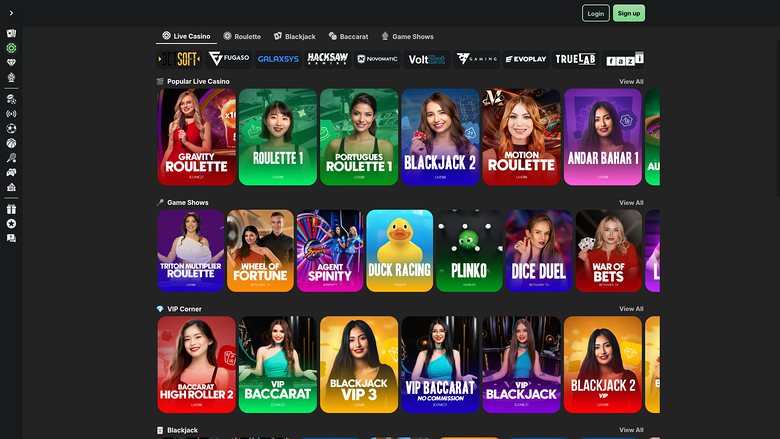
Task: Open the Roulette 1 game card
Action: 278,137
